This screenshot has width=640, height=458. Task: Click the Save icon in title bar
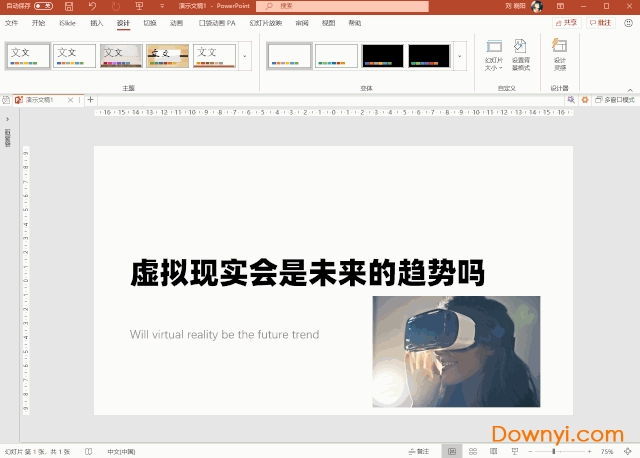pos(68,6)
